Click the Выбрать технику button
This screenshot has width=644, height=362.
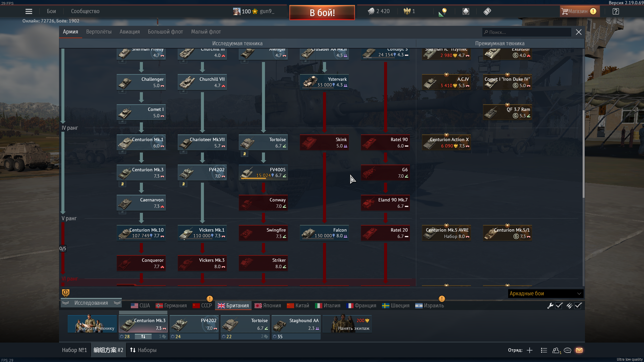[x=92, y=324]
